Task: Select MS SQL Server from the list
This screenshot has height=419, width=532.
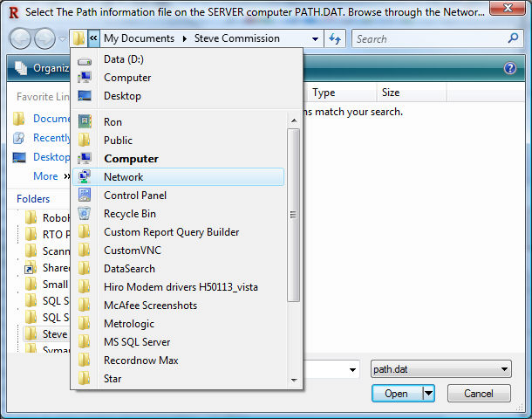Action: coord(136,342)
